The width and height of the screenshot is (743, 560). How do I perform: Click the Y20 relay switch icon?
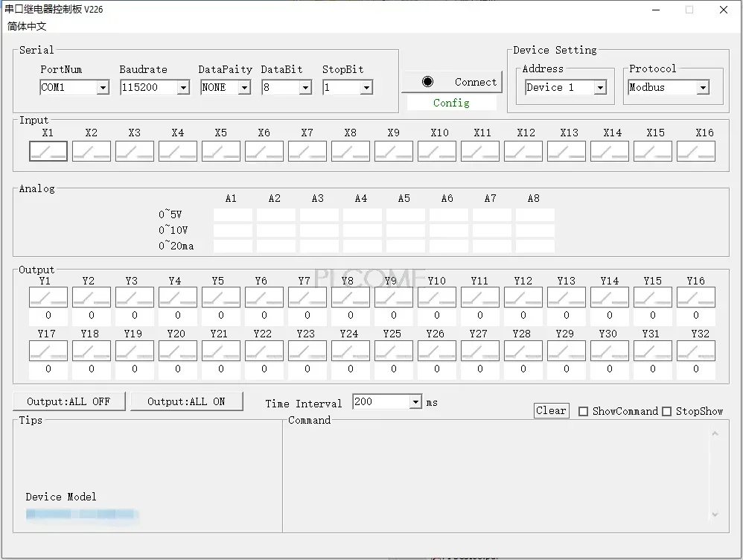(178, 351)
